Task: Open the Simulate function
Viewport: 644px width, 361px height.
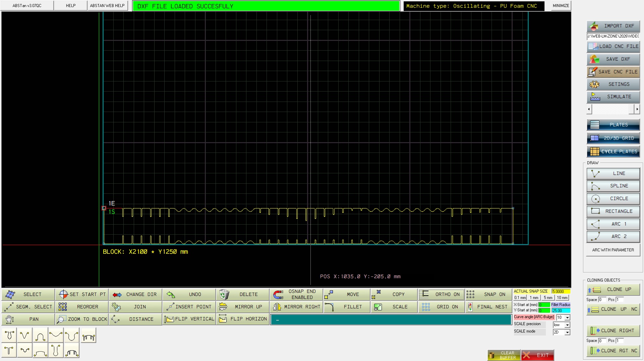Action: (613, 97)
